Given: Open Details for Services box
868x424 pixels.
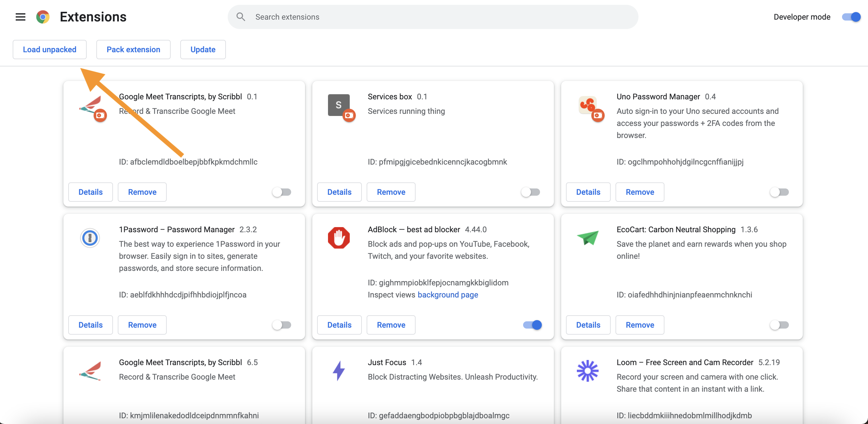Looking at the screenshot, I should pyautogui.click(x=339, y=192).
